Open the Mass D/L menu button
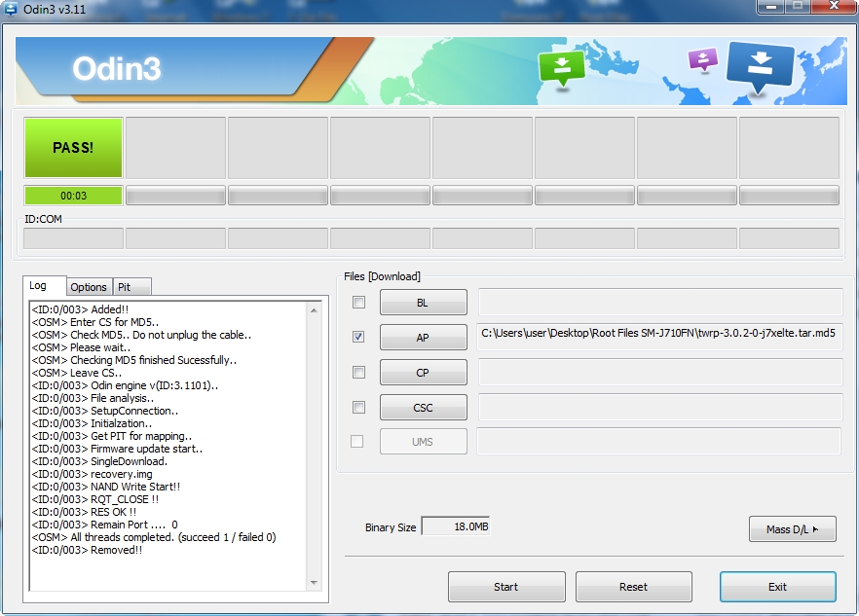 coord(793,529)
